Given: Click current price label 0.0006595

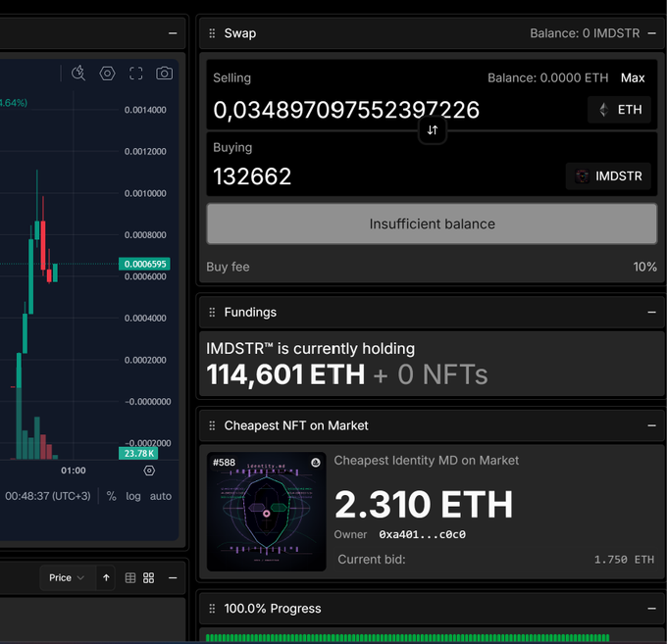Looking at the screenshot, I should point(144,264).
